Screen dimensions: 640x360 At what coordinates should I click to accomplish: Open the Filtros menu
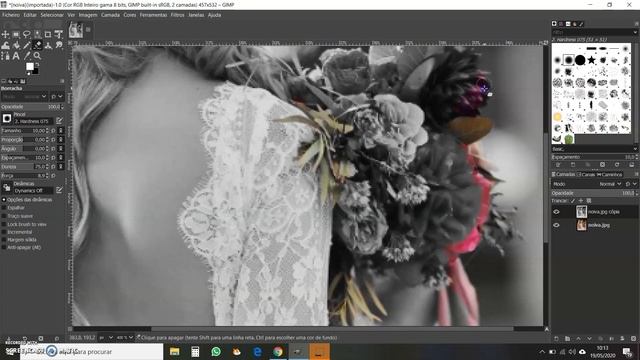click(x=178, y=15)
